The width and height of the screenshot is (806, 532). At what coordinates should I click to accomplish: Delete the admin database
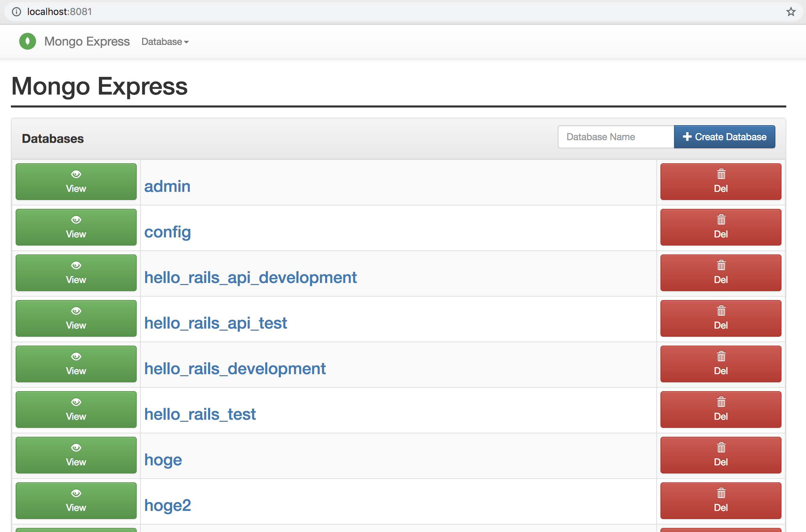click(721, 182)
